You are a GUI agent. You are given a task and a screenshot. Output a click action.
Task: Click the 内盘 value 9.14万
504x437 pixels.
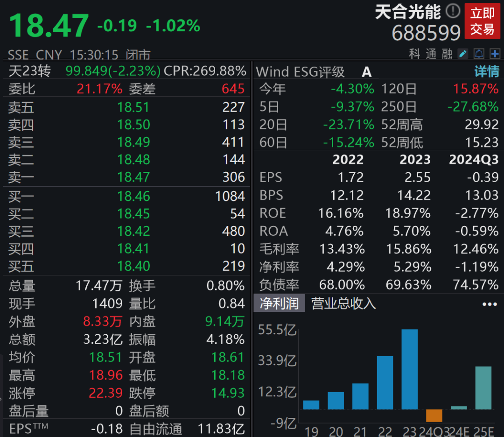coord(225,321)
